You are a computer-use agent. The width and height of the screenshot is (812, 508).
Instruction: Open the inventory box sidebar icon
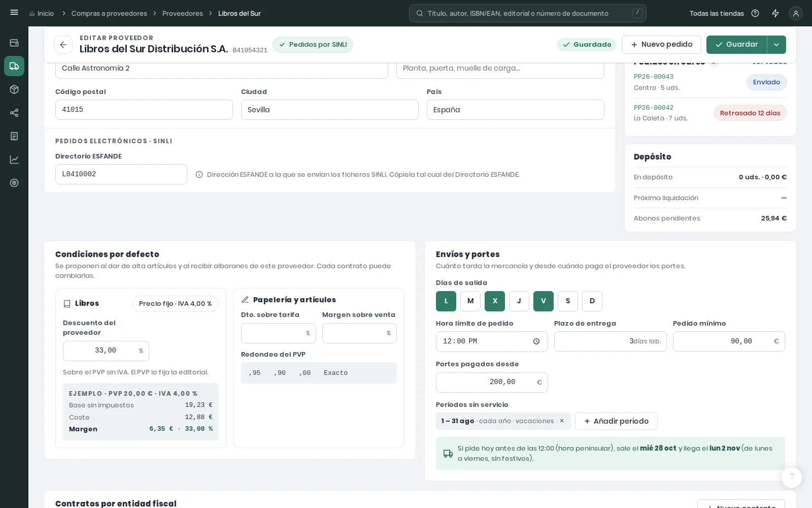pyautogui.click(x=14, y=89)
